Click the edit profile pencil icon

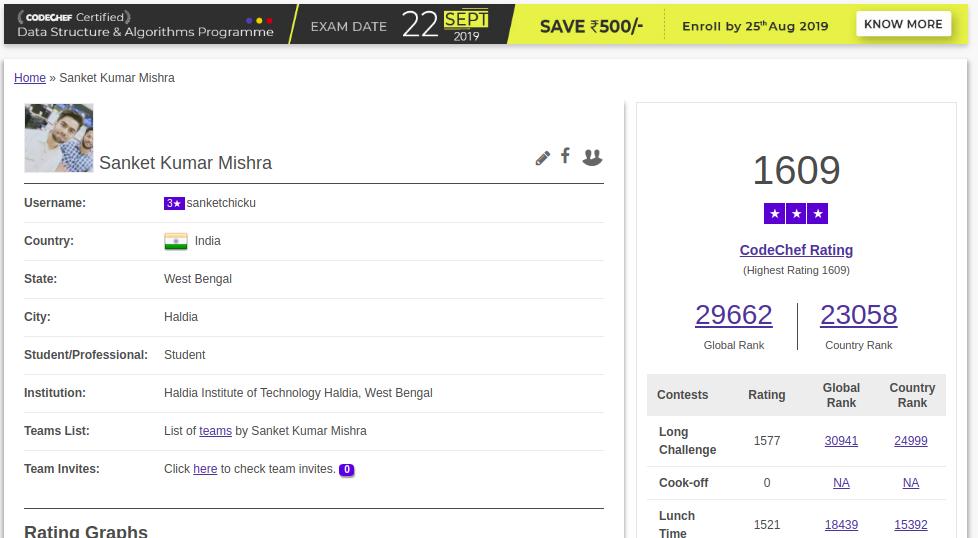tap(543, 158)
